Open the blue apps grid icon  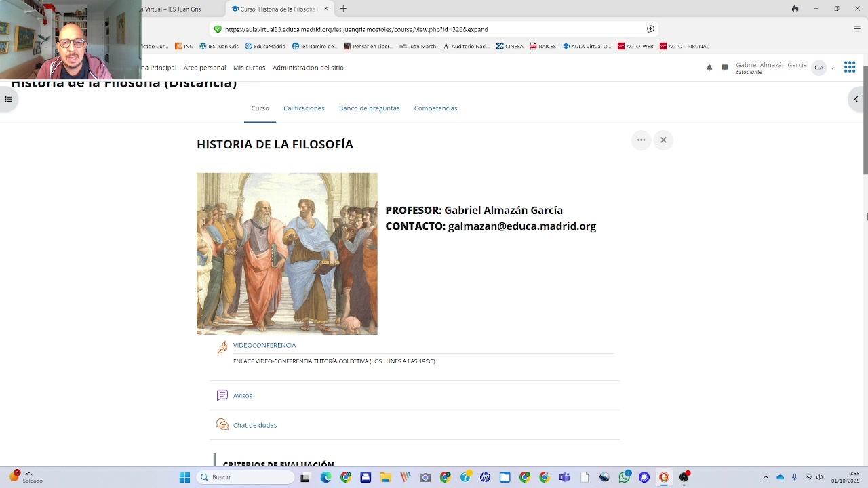click(x=849, y=67)
